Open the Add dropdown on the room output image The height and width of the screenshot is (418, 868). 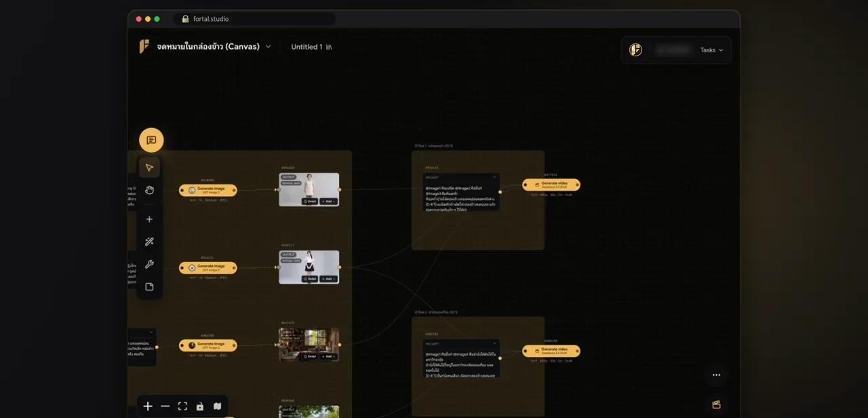point(329,356)
